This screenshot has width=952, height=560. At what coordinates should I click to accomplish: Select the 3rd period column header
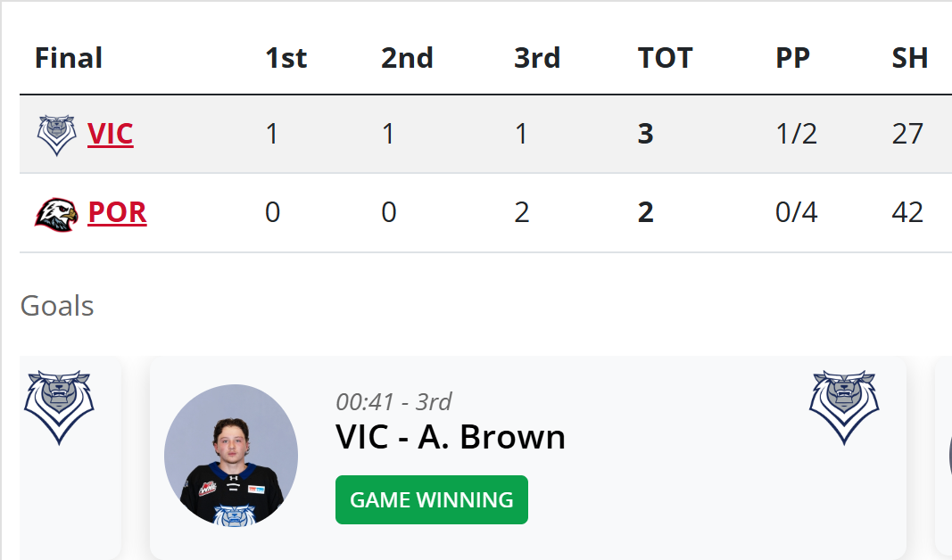(537, 59)
